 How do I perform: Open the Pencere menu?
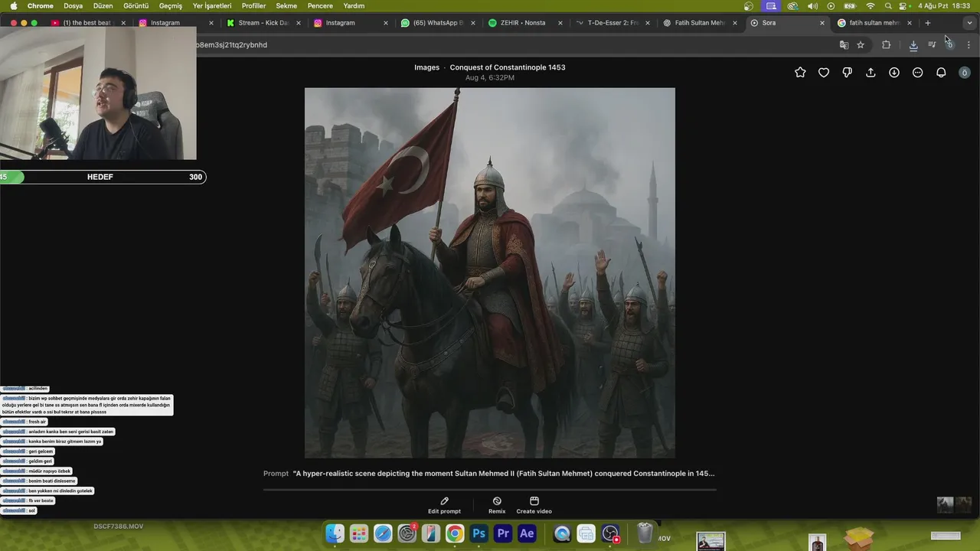(320, 6)
